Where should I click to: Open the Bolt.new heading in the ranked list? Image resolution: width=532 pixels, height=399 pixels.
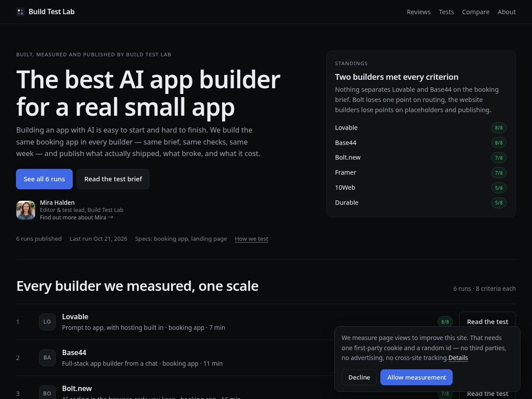pos(77,388)
